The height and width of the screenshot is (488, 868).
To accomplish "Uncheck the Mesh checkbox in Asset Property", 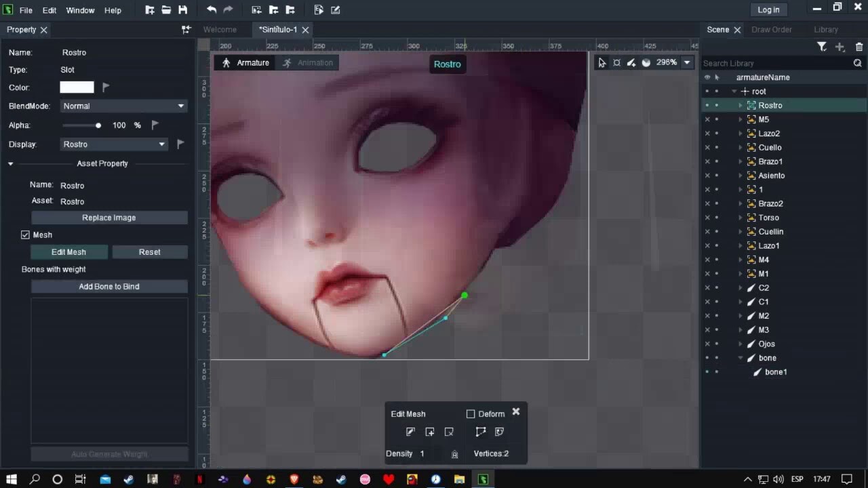I will click(25, 235).
